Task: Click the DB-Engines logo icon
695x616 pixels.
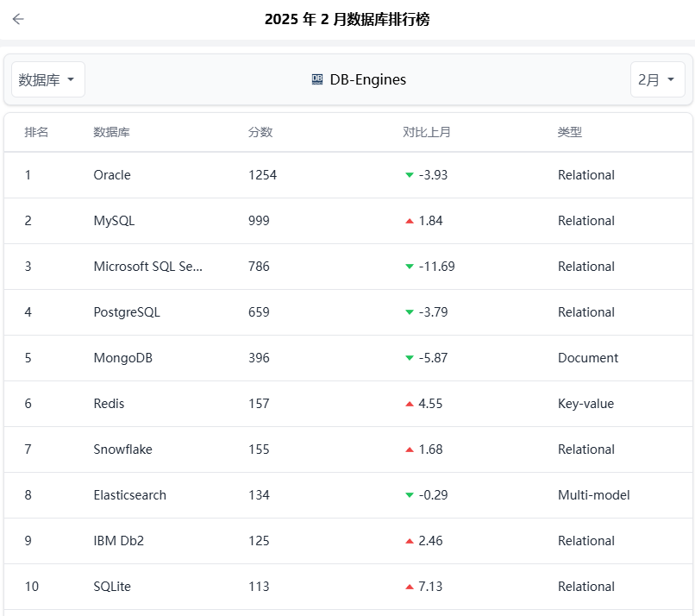Action: pos(317,80)
